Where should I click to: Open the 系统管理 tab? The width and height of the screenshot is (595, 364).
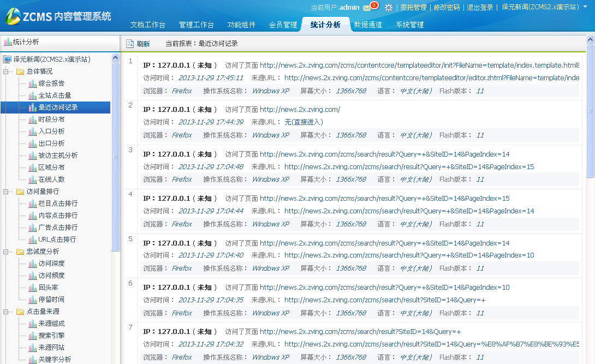(x=409, y=25)
